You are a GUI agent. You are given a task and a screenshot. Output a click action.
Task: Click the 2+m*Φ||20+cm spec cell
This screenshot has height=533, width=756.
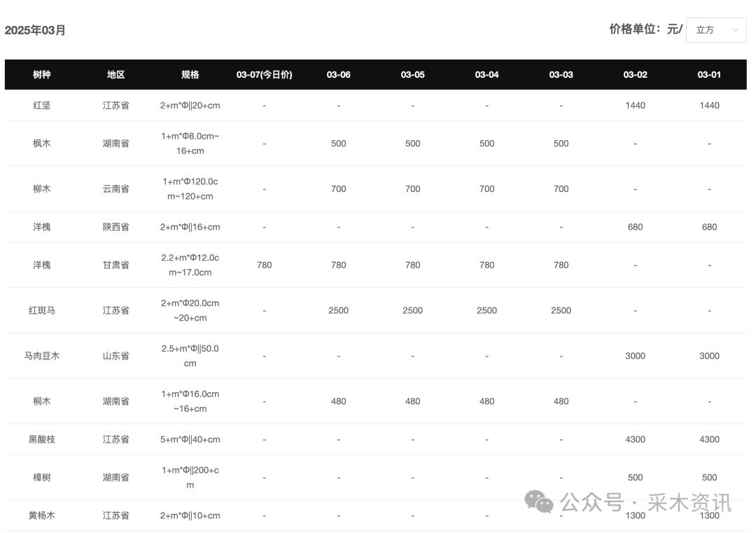[x=190, y=105]
